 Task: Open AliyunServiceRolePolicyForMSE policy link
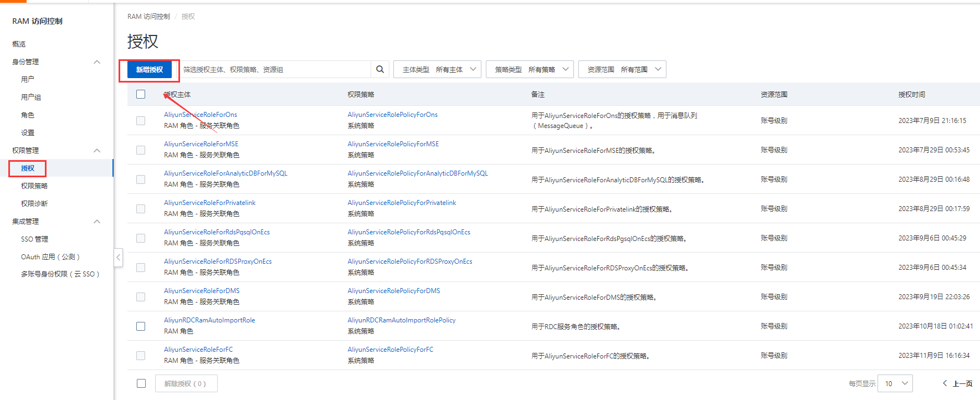pyautogui.click(x=393, y=144)
